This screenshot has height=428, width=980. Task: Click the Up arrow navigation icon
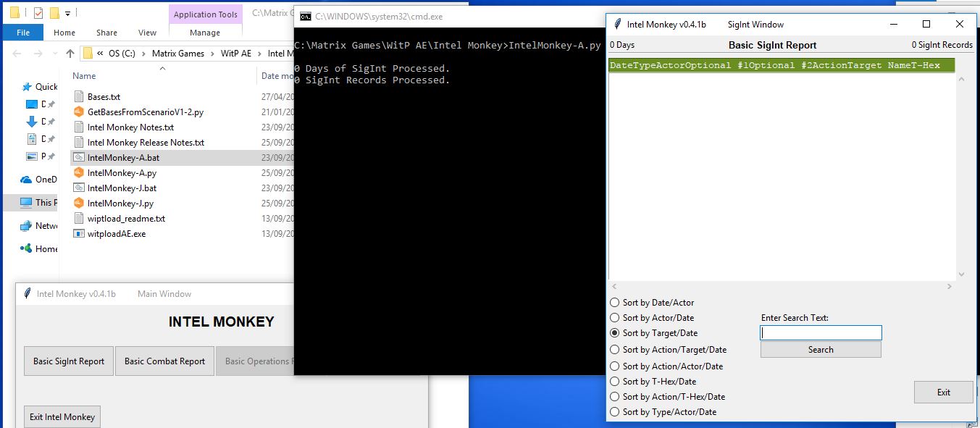[x=70, y=54]
